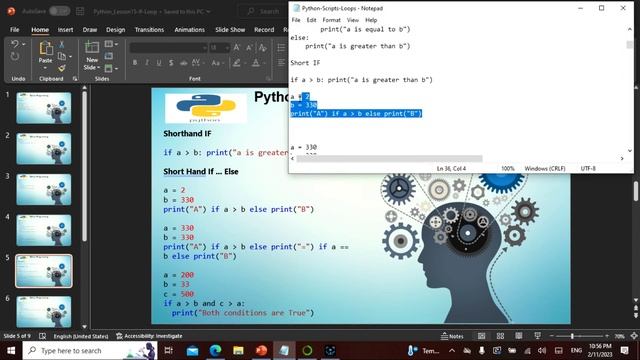Click the New Slide icon
The width and height of the screenshot is (640, 360).
[x=92, y=48]
